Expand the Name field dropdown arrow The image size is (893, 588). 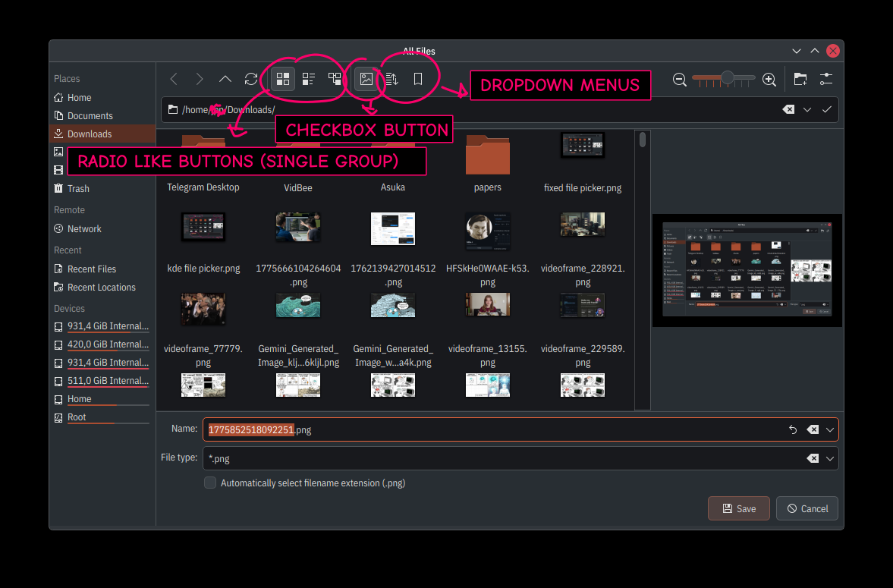[830, 429]
